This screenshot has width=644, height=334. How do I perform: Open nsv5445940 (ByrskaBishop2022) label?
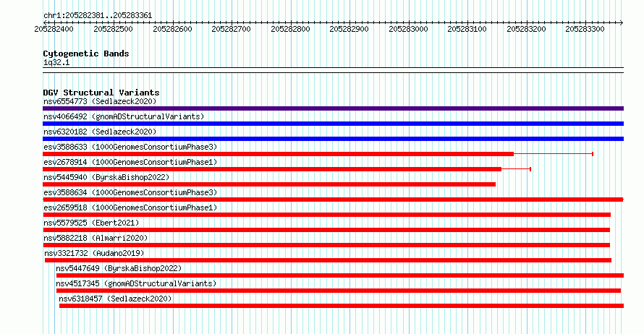pyautogui.click(x=106, y=177)
